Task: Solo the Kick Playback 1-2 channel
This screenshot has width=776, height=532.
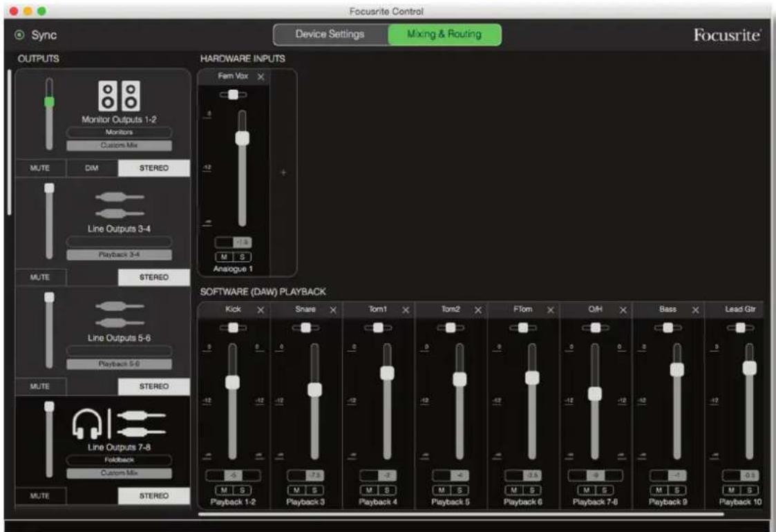Action: [243, 490]
